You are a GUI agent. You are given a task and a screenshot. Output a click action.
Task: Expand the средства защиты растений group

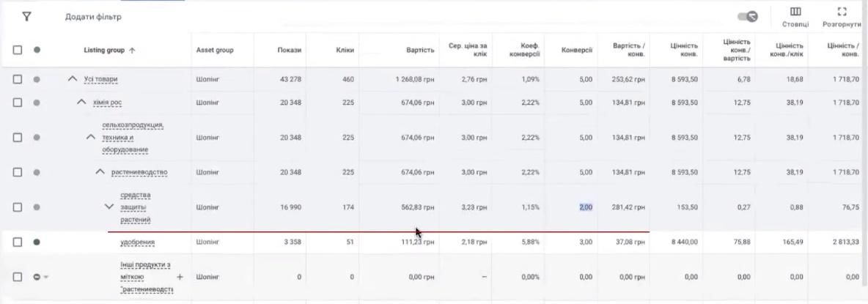pos(109,207)
